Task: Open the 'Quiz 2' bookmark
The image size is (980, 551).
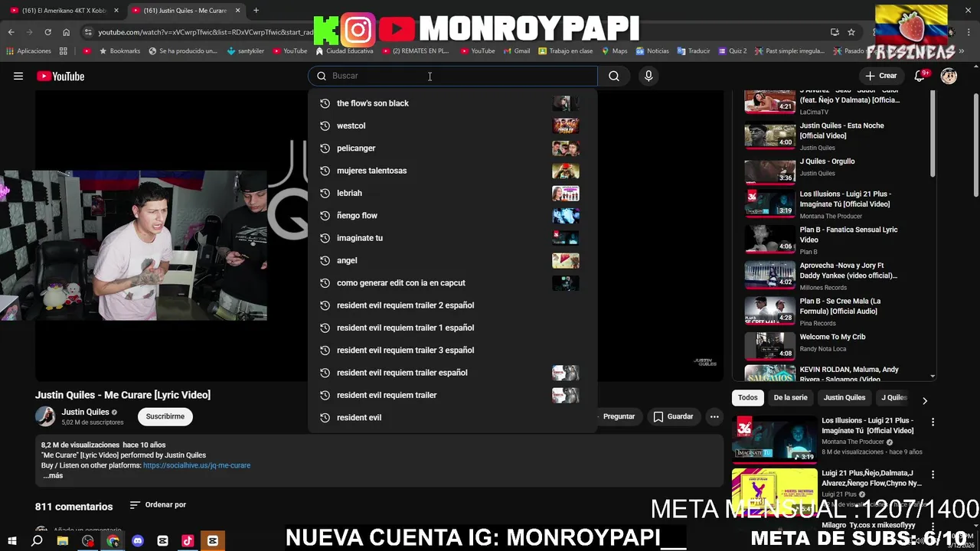Action: click(732, 51)
